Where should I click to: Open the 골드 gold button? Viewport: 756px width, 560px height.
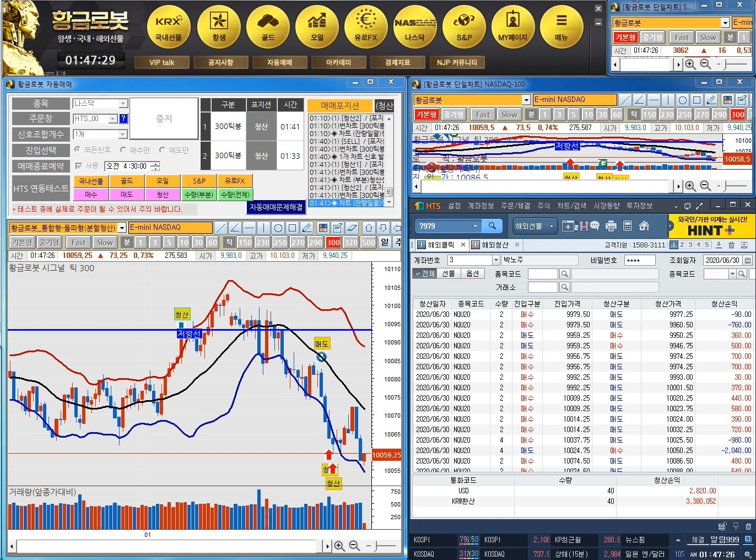[268, 28]
